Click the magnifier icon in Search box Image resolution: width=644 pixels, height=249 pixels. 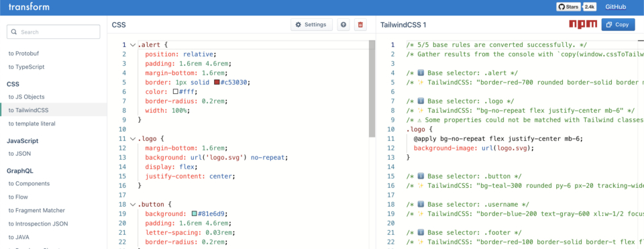click(x=14, y=32)
